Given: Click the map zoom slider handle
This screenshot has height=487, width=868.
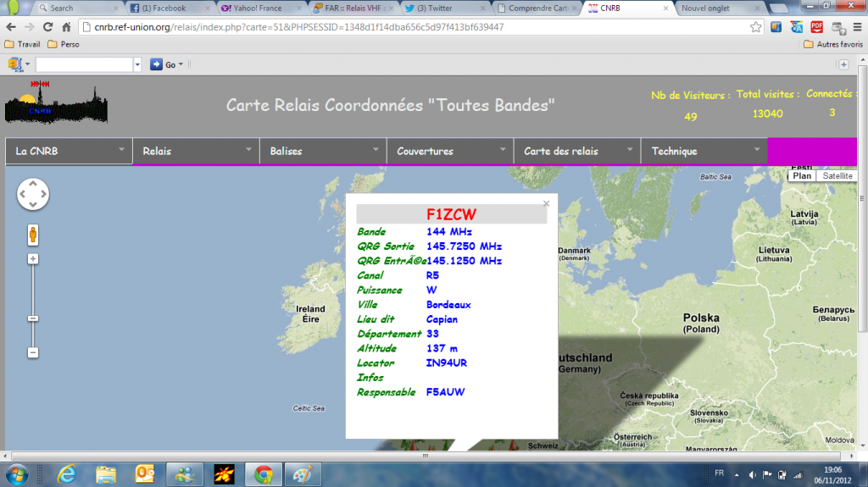Looking at the screenshot, I should (x=33, y=318).
